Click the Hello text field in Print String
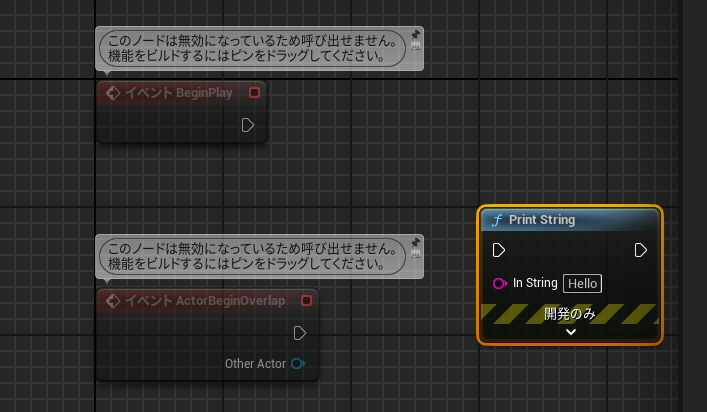 pyautogui.click(x=582, y=283)
